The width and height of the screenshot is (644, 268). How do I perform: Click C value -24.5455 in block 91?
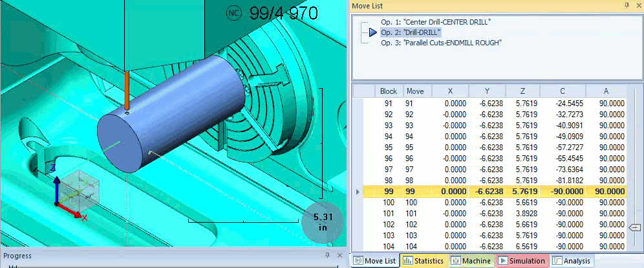[x=569, y=103]
